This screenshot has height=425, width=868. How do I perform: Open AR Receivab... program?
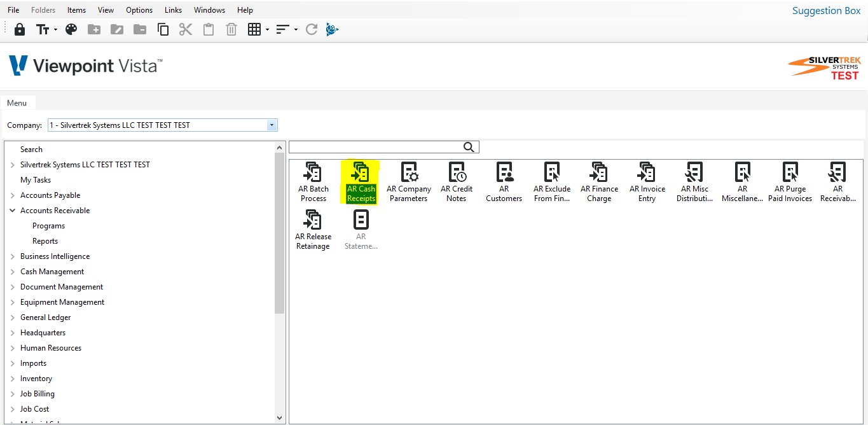pyautogui.click(x=838, y=183)
